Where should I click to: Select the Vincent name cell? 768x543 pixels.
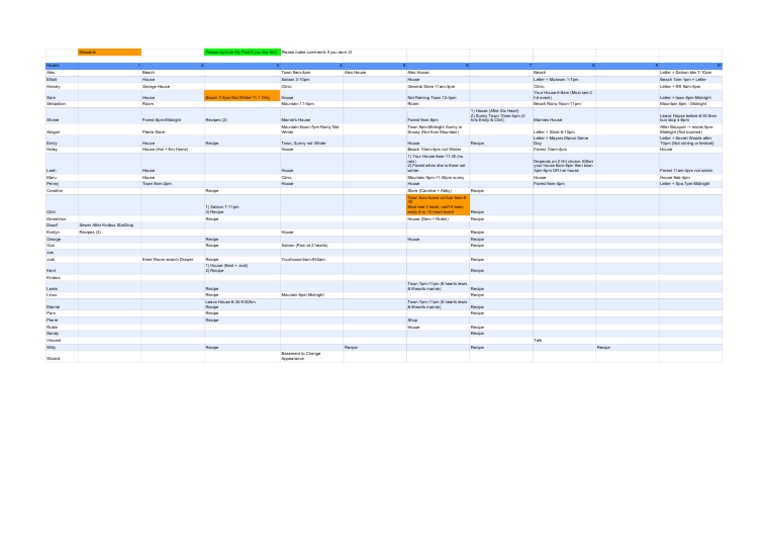click(62, 340)
